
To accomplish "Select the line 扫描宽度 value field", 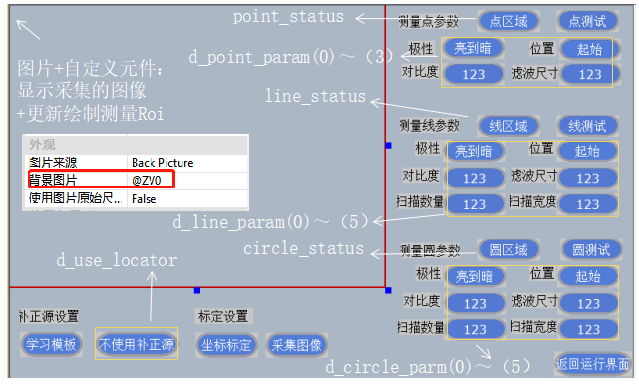I will pyautogui.click(x=587, y=204).
